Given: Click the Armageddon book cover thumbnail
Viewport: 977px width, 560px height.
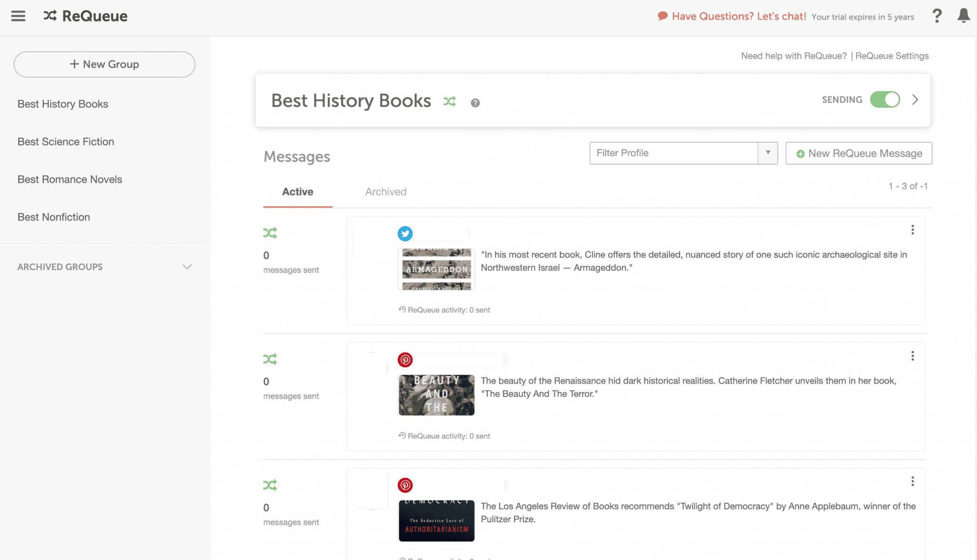Looking at the screenshot, I should (x=436, y=269).
